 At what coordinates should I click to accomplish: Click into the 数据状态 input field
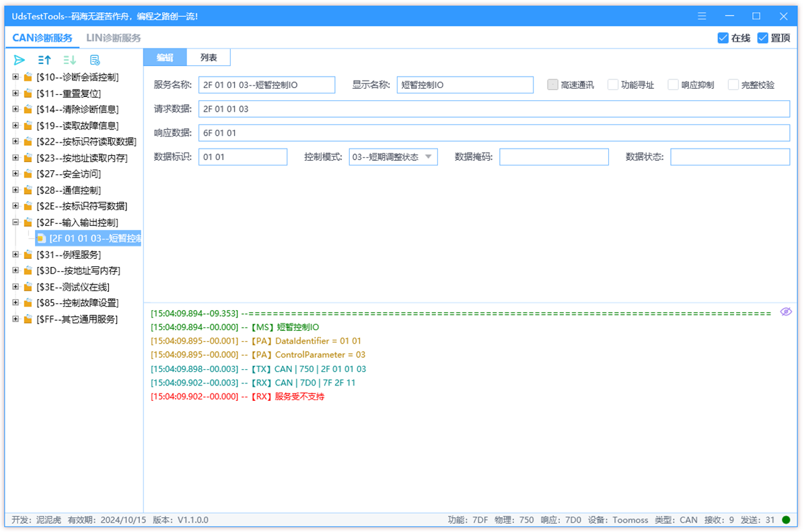729,157
